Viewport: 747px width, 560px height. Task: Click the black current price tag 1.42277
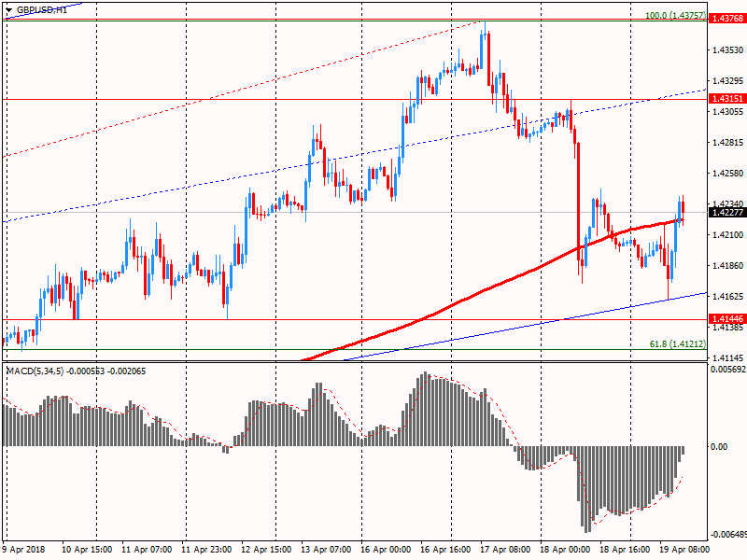point(727,213)
